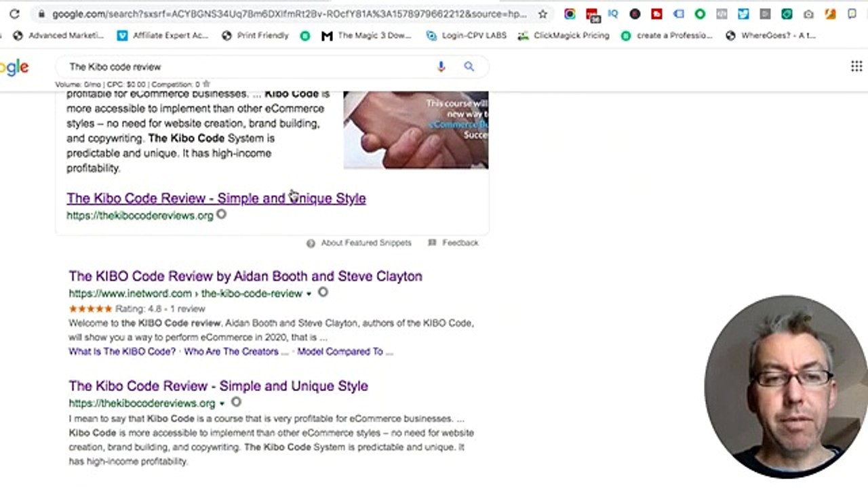
Task: Open featured snippet Kibo Code Review link
Action: click(216, 198)
